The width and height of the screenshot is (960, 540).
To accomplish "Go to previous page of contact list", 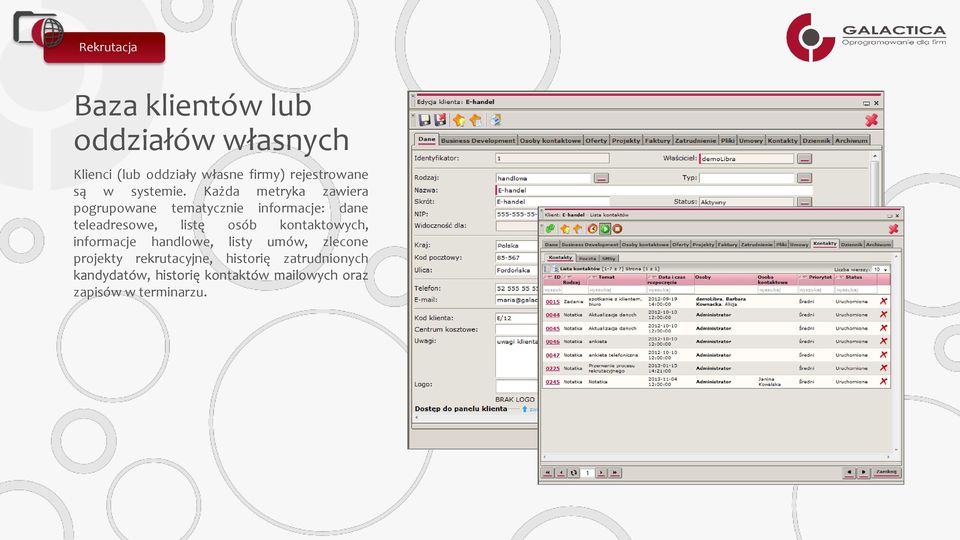I will click(561, 473).
